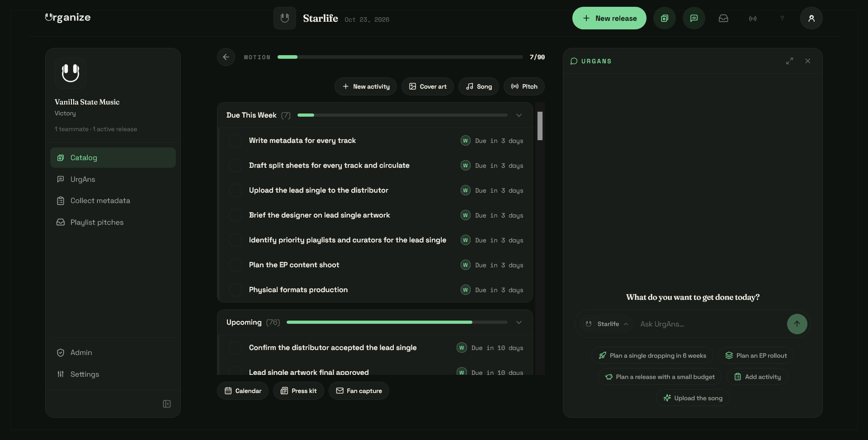The width and height of the screenshot is (868, 440).
Task: Open Admin in the sidebar
Action: (113, 352)
